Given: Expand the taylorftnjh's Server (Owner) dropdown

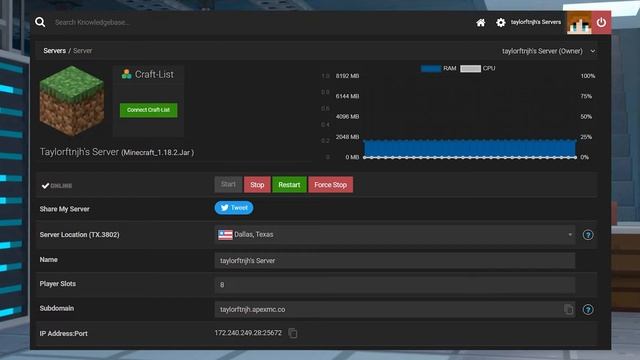Looking at the screenshot, I should (x=548, y=51).
